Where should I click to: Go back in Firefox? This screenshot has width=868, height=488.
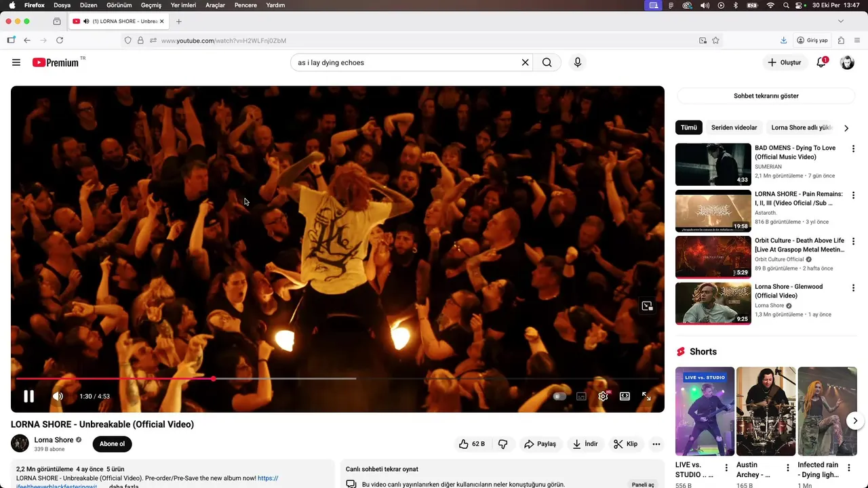(27, 41)
